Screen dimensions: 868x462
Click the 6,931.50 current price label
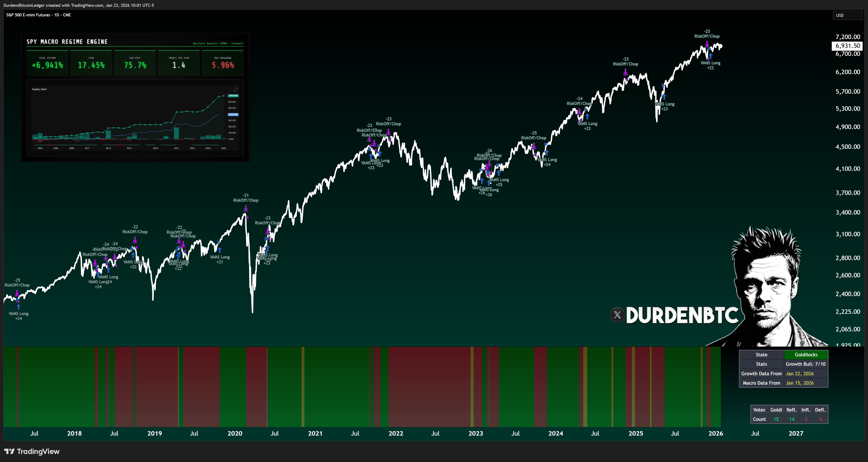pos(847,46)
